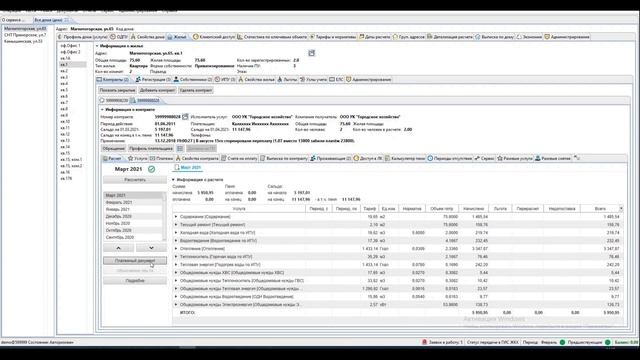The width and height of the screenshot is (640, 360).
Task: Click Показать закрытые button
Action: 117,90
